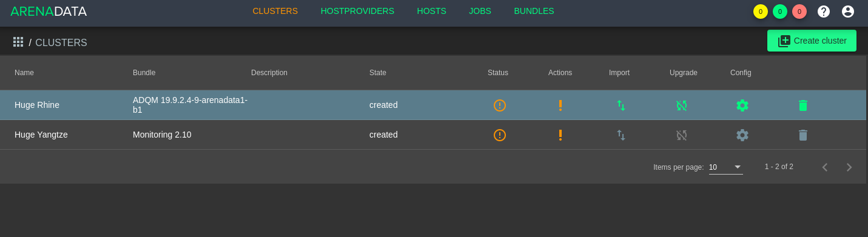Delete the Huge Yangtze cluster
Image resolution: width=868 pixels, height=237 pixels.
[803, 135]
